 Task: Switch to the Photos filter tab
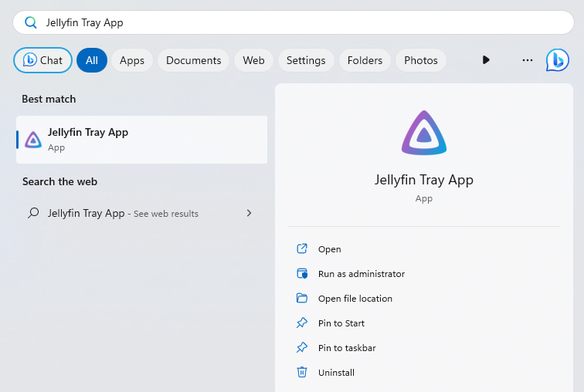[x=421, y=60]
